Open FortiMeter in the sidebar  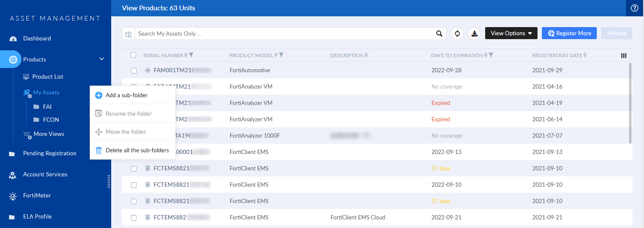(x=37, y=196)
